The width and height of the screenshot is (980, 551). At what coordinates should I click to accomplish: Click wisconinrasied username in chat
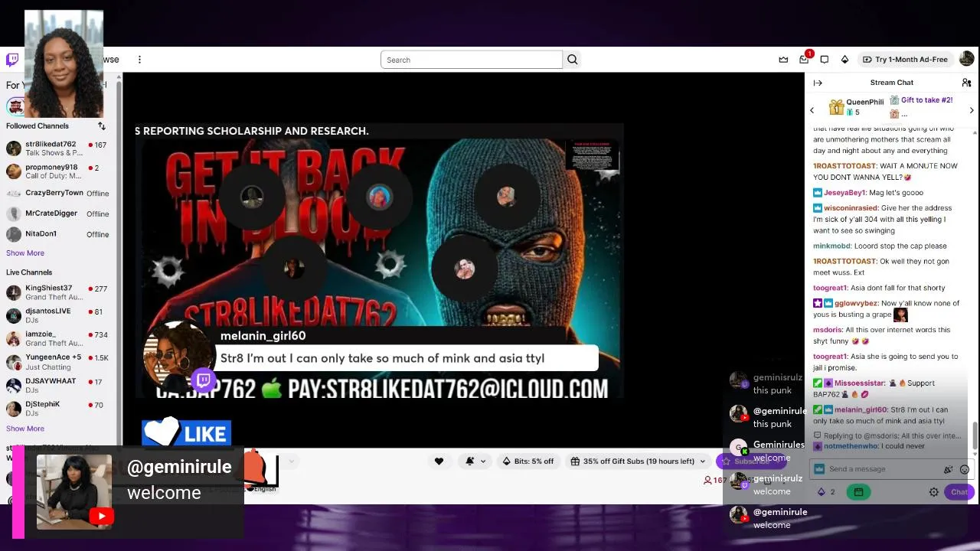(850, 208)
